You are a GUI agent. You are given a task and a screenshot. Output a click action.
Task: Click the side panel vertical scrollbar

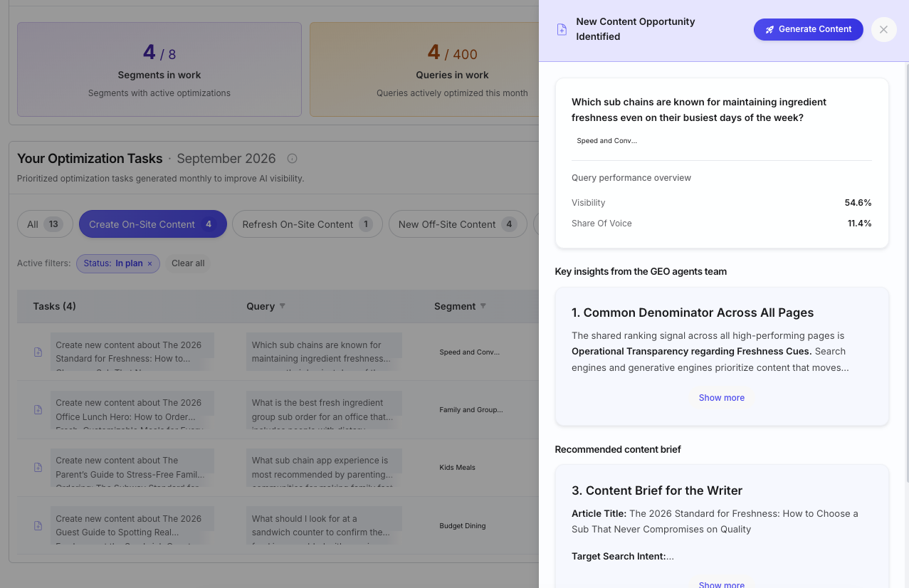pyautogui.click(x=906, y=274)
